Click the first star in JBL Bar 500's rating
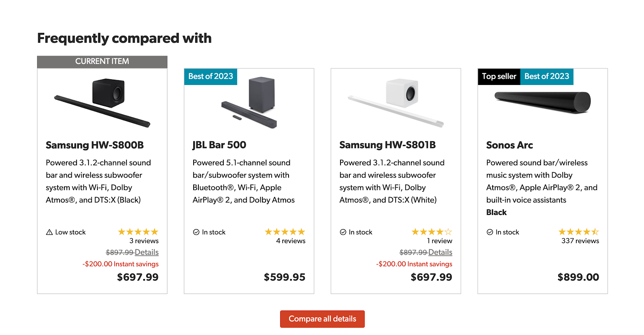Viewport: 644px width, 335px height. pyautogui.click(x=268, y=232)
